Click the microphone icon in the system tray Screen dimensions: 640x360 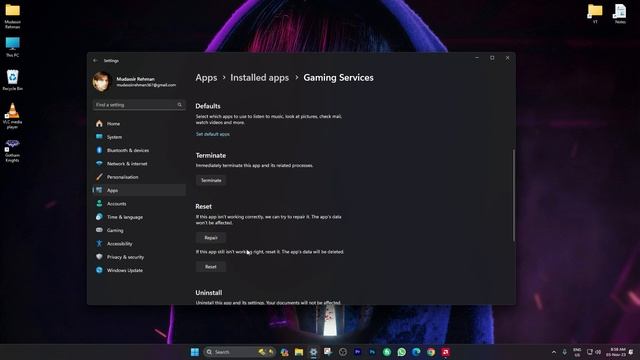pos(564,352)
